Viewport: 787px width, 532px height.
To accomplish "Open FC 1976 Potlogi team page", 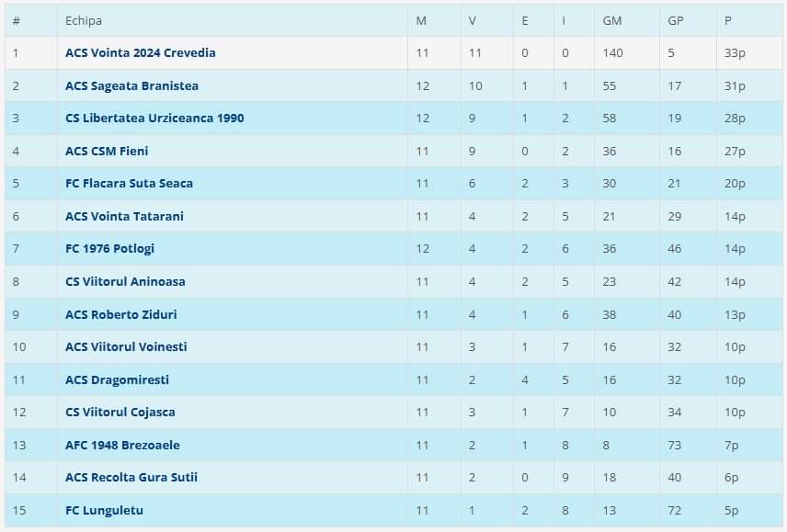I will click(109, 249).
